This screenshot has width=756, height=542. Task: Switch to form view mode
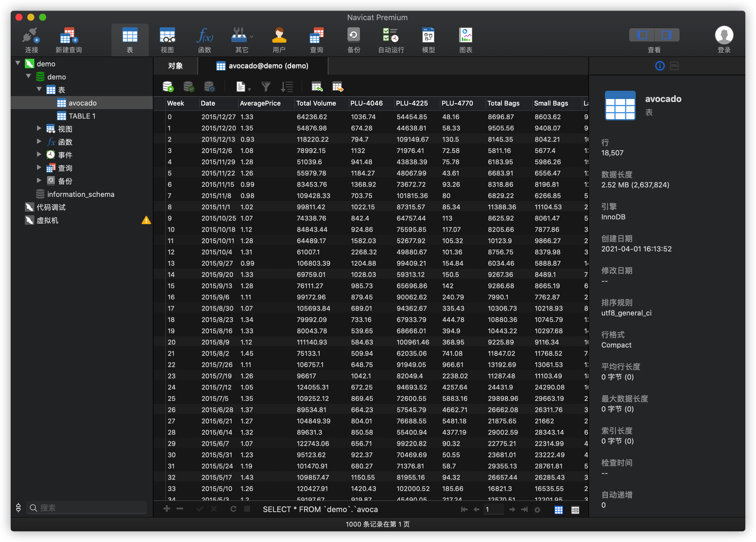point(575,510)
